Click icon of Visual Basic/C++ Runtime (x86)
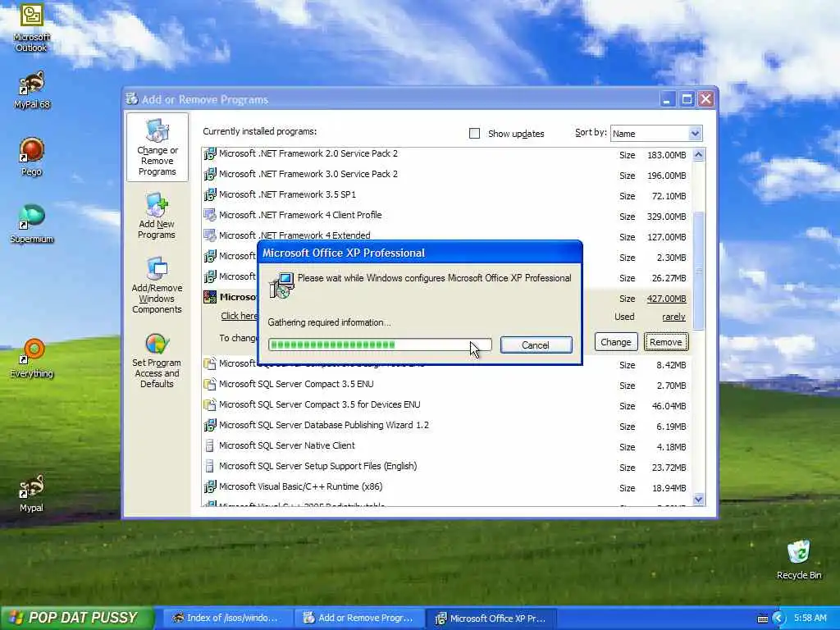This screenshot has width=840, height=630. (x=209, y=487)
